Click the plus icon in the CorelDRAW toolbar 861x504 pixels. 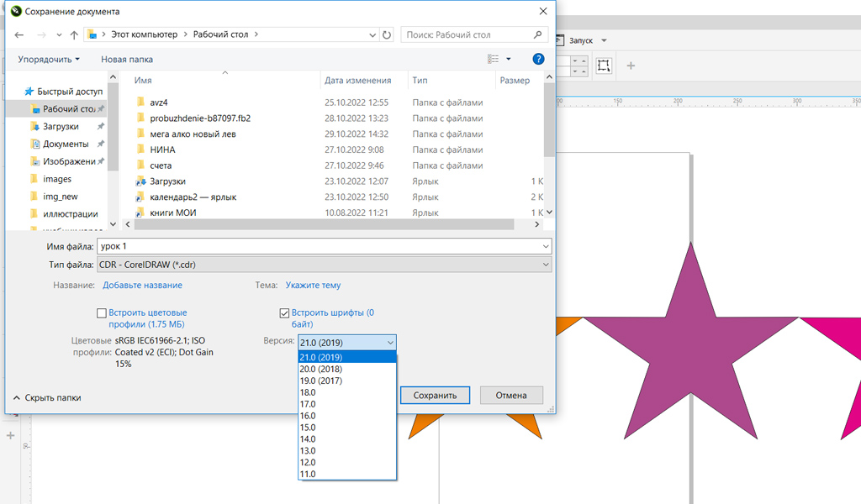631,66
